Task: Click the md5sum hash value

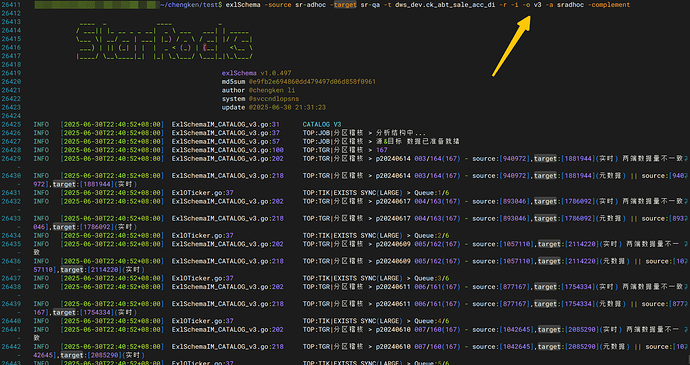Action: pyautogui.click(x=312, y=82)
